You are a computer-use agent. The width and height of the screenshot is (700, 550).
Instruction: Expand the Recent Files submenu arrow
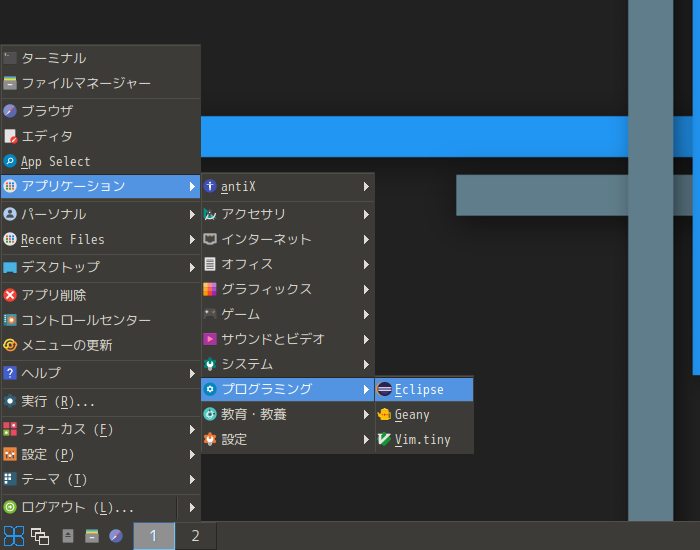tap(192, 240)
